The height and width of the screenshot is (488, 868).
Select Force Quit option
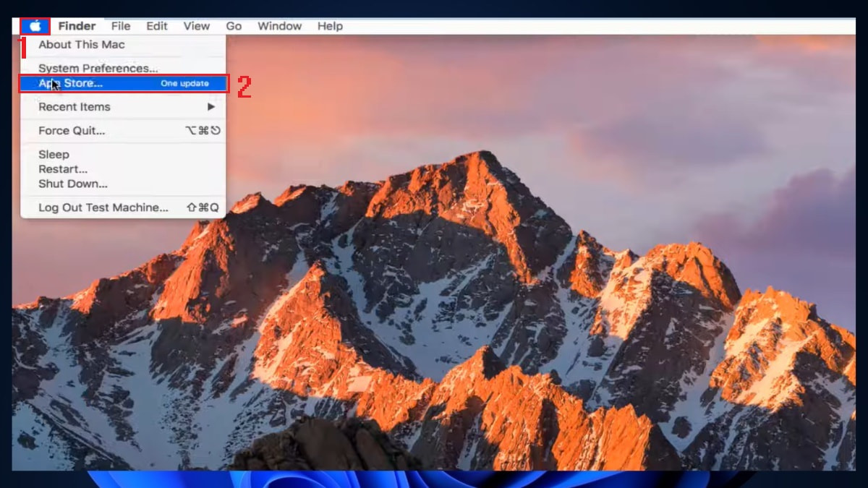72,131
